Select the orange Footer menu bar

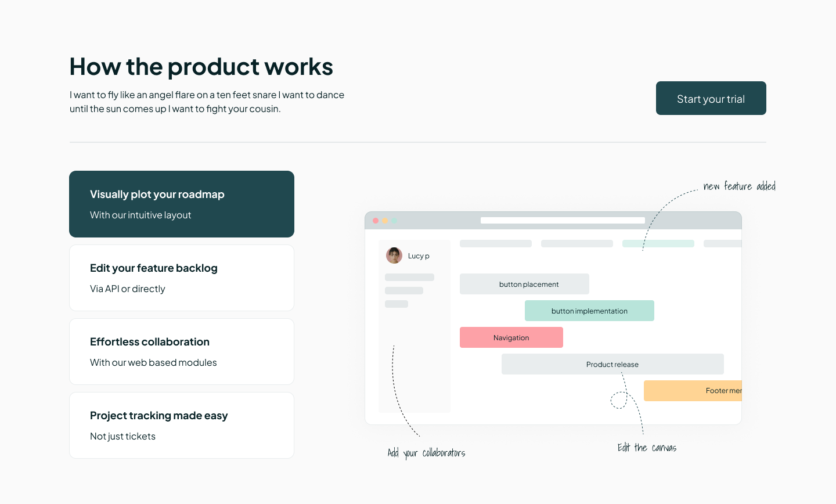point(693,391)
